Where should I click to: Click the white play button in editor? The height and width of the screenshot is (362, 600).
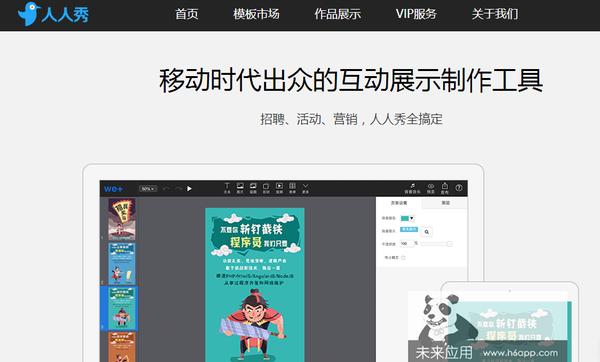[189, 188]
